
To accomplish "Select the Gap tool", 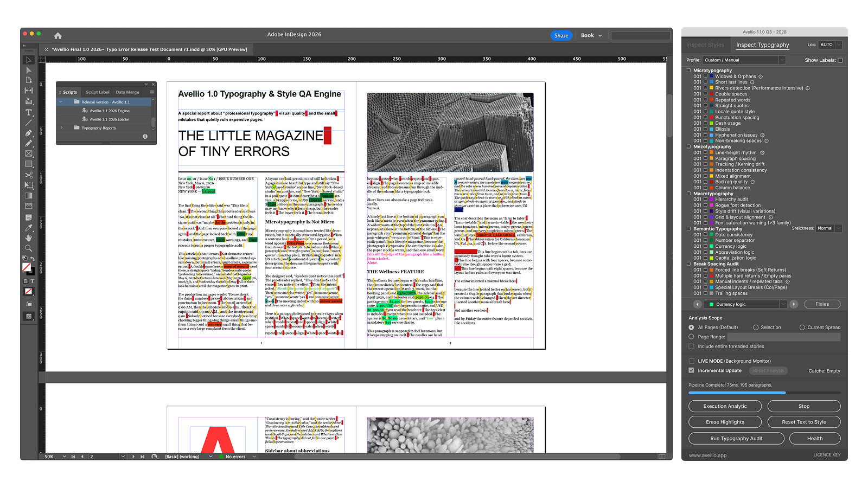I will click(29, 91).
